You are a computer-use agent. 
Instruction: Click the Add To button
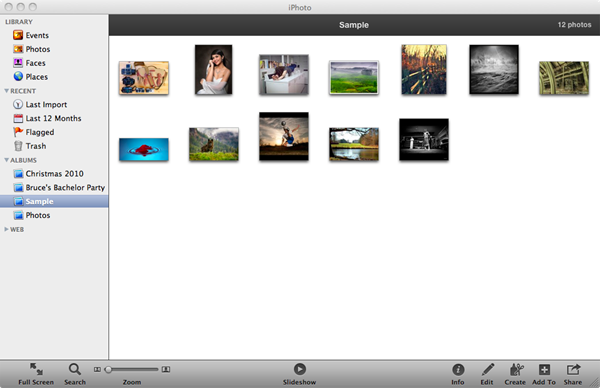click(x=544, y=373)
